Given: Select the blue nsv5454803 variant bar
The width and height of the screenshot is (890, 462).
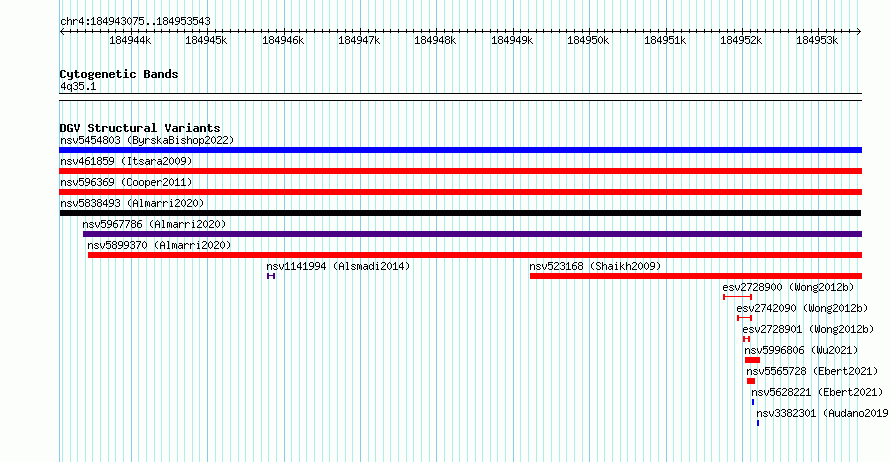Looking at the screenshot, I should (x=460, y=150).
